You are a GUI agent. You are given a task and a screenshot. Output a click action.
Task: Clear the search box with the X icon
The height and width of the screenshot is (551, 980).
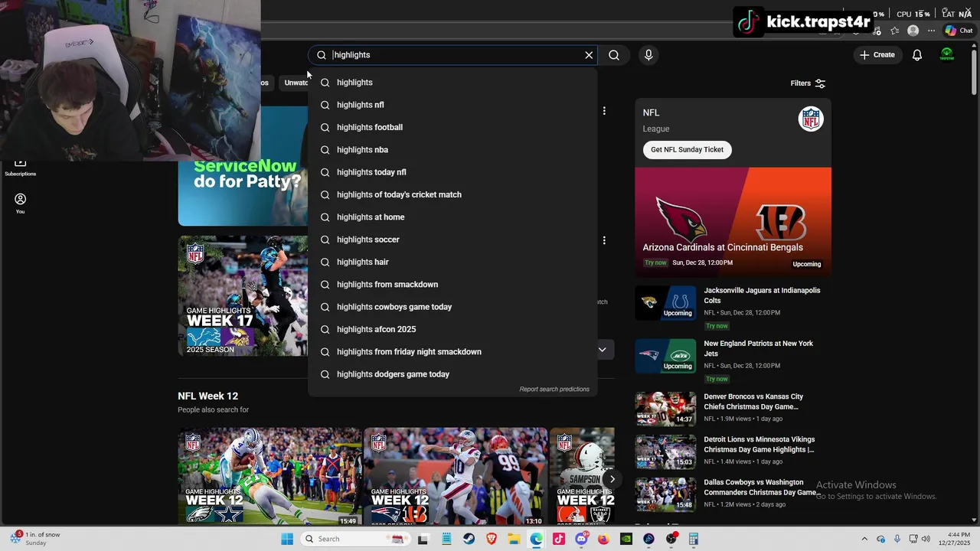coord(589,55)
